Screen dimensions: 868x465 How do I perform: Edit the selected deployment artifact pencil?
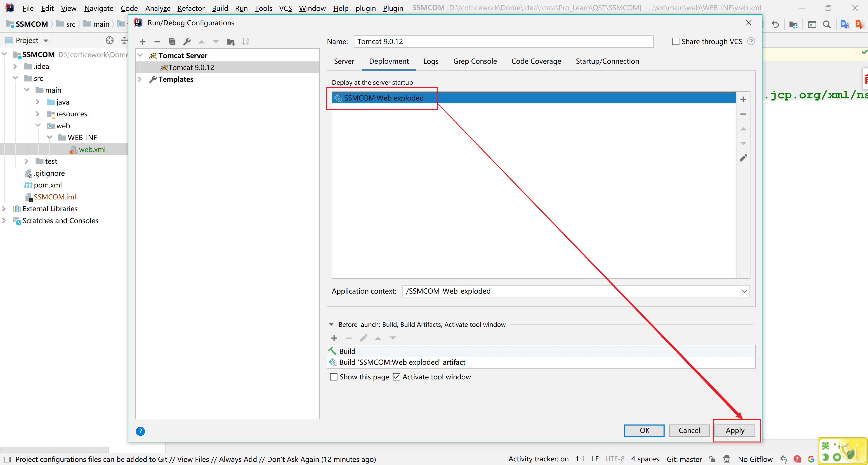pos(743,158)
